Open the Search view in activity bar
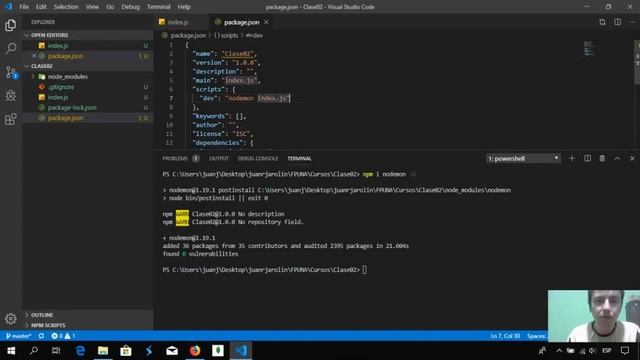640x360 pixels. 11,49
